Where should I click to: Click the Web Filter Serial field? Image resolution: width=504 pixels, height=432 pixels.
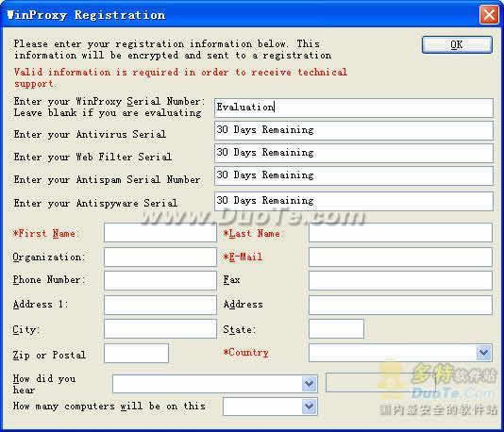(354, 153)
